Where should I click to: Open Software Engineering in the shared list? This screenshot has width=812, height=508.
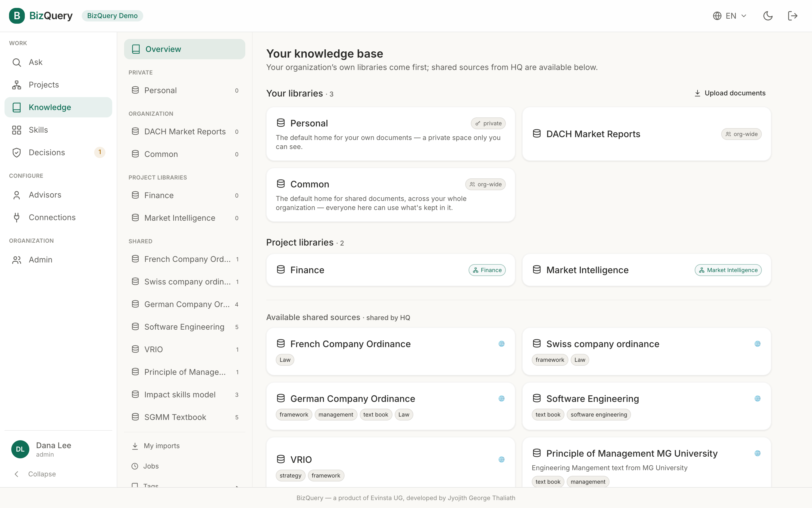[185, 327]
